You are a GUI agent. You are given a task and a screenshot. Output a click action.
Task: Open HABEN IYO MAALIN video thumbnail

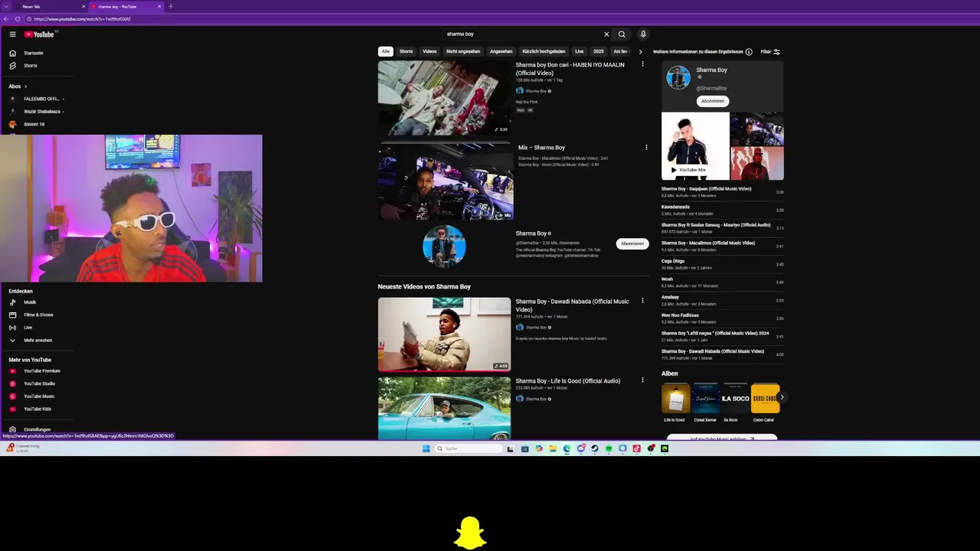444,98
